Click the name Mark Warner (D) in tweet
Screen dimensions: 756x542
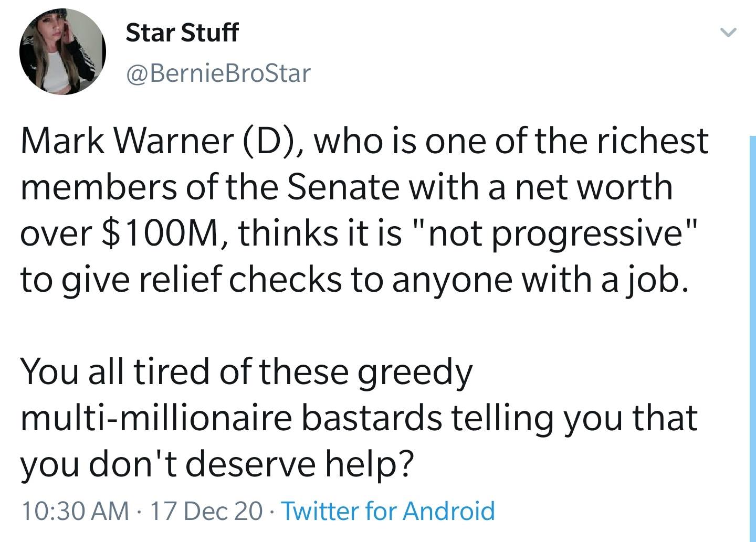[x=161, y=141]
